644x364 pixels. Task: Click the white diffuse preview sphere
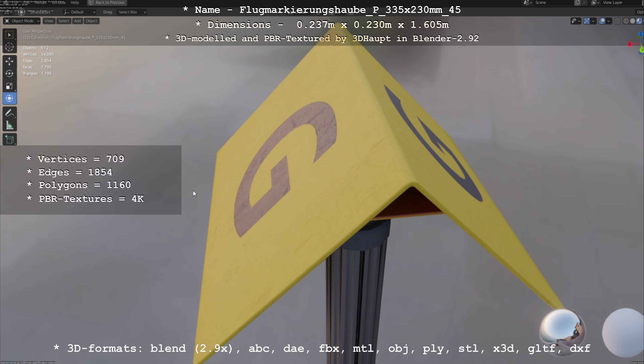coord(623,333)
